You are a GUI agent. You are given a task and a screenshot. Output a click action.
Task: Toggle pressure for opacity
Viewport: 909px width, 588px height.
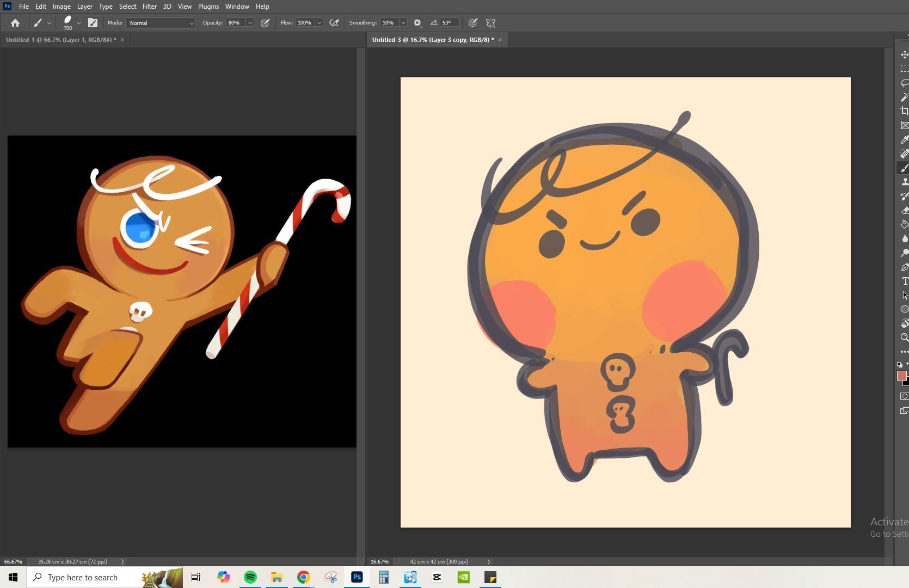coord(265,23)
